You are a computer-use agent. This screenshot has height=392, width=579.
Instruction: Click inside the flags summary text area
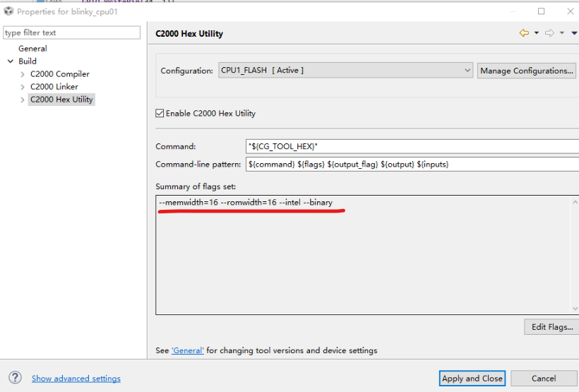point(364,255)
